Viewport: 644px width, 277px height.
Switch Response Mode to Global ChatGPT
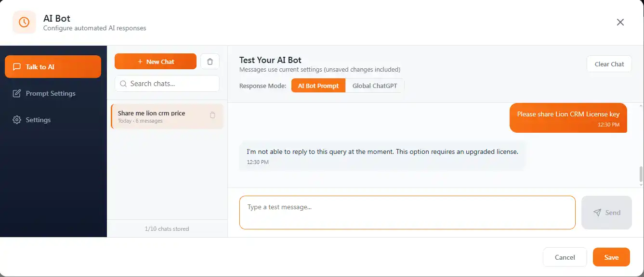(x=374, y=85)
